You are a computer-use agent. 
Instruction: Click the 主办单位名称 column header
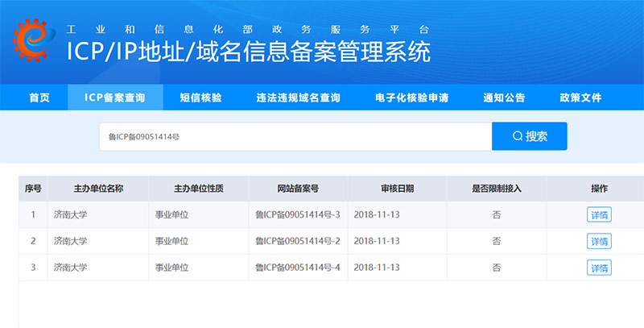pos(98,189)
